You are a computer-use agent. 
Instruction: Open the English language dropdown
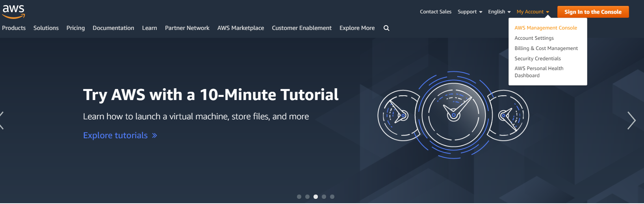[x=499, y=12]
